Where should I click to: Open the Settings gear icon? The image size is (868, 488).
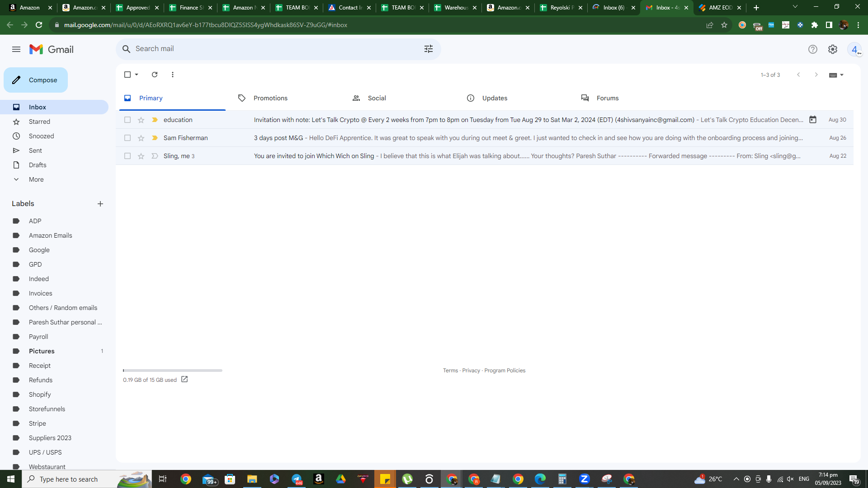[833, 49]
